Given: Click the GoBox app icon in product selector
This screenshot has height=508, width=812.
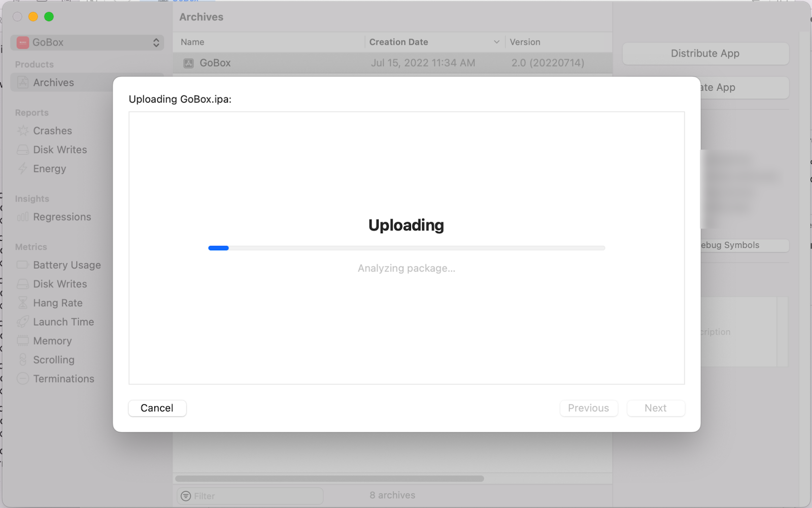Looking at the screenshot, I should [23, 43].
